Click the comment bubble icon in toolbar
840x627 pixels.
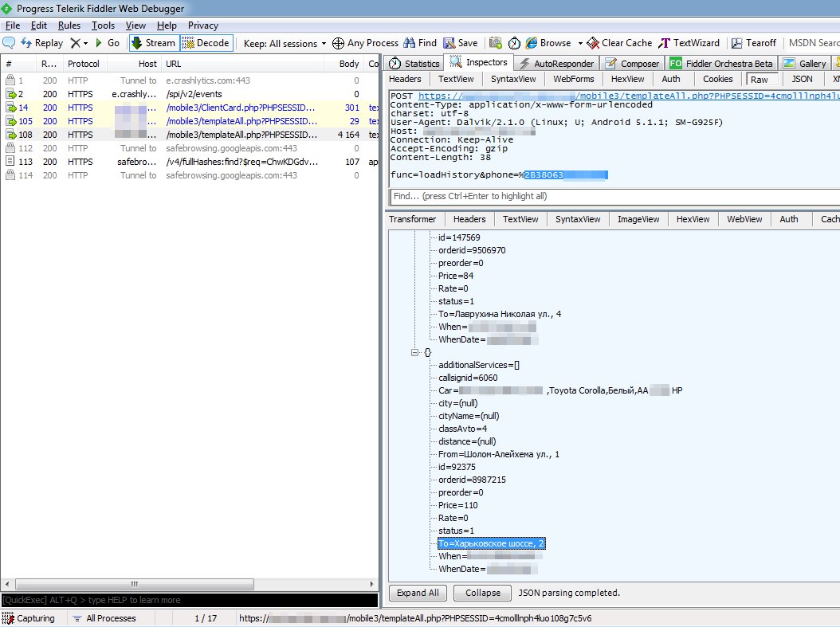9,43
